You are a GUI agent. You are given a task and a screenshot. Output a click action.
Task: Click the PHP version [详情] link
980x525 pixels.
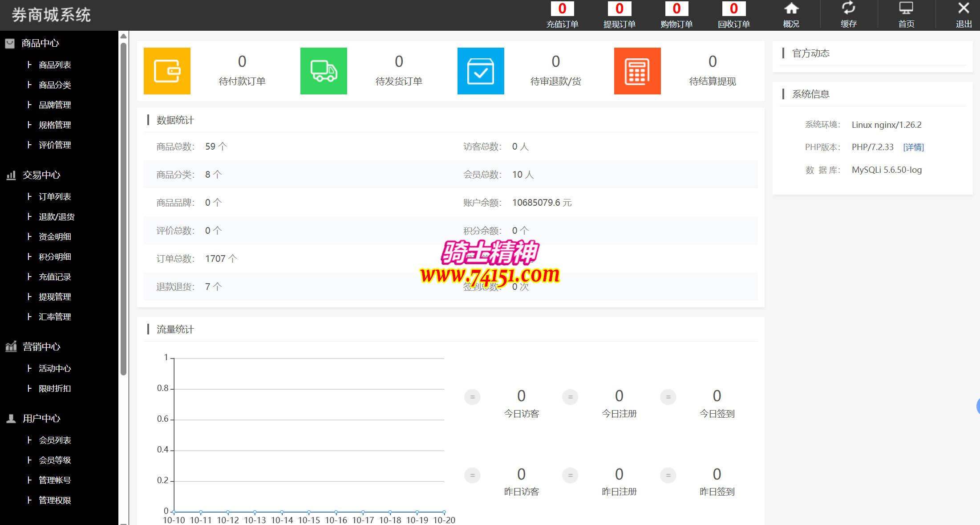913,147
